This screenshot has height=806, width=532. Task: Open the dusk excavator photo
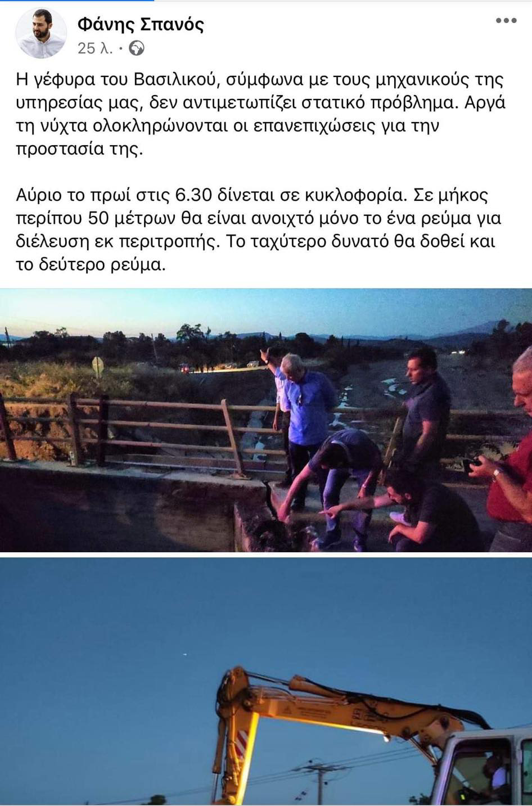(266, 682)
